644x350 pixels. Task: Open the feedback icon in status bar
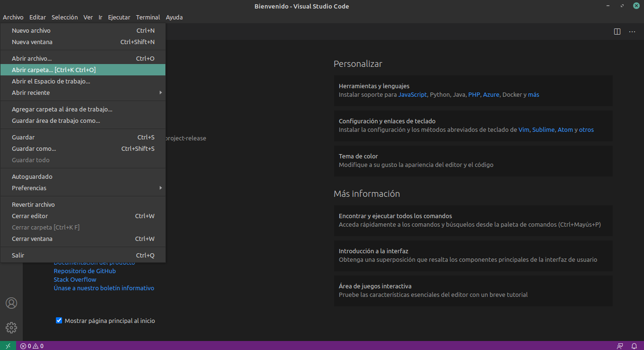pos(620,346)
